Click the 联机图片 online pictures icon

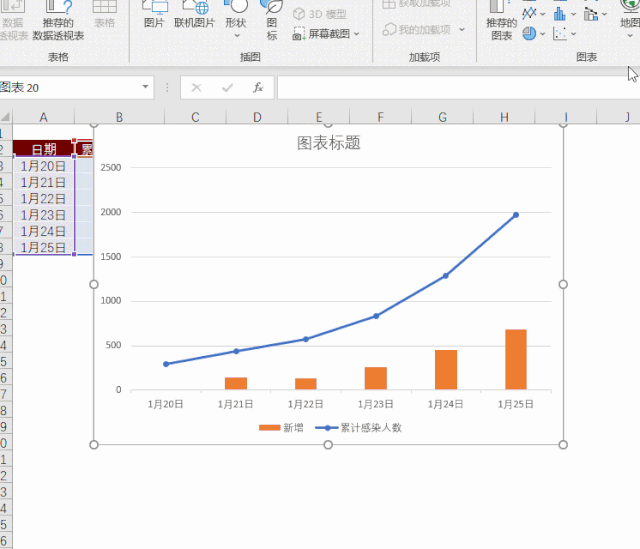[x=194, y=15]
